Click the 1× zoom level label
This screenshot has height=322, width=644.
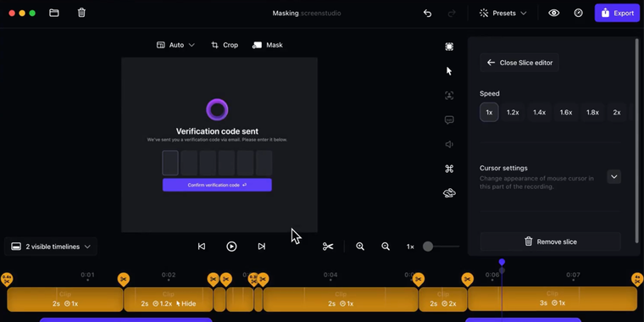tap(410, 247)
